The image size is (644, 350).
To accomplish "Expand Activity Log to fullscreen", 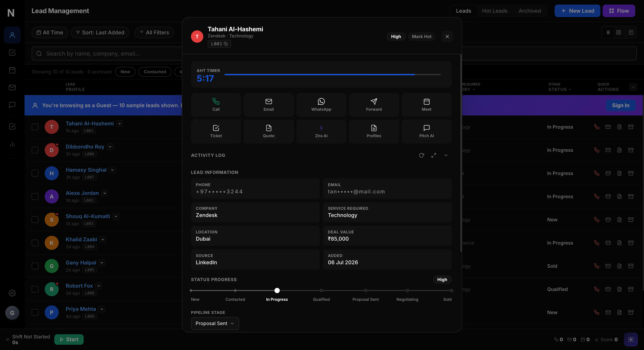I will pyautogui.click(x=434, y=155).
